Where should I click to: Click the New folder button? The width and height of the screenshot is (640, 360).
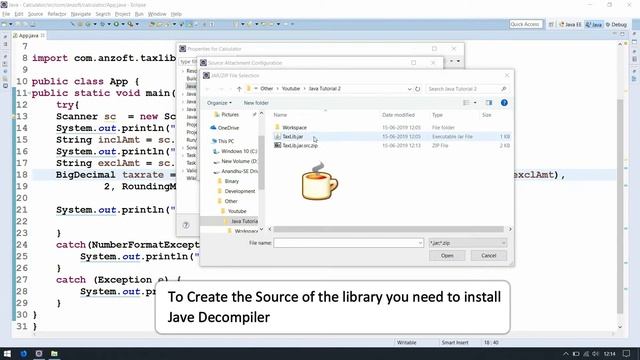pos(256,103)
